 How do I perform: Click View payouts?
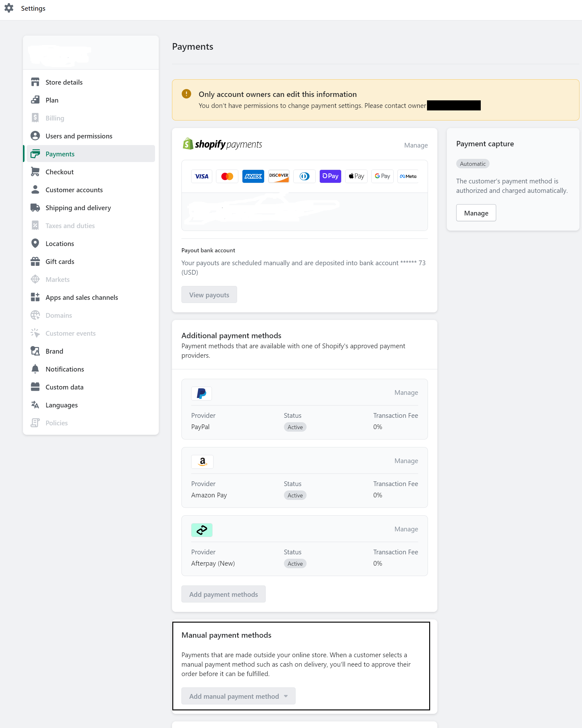pyautogui.click(x=209, y=294)
